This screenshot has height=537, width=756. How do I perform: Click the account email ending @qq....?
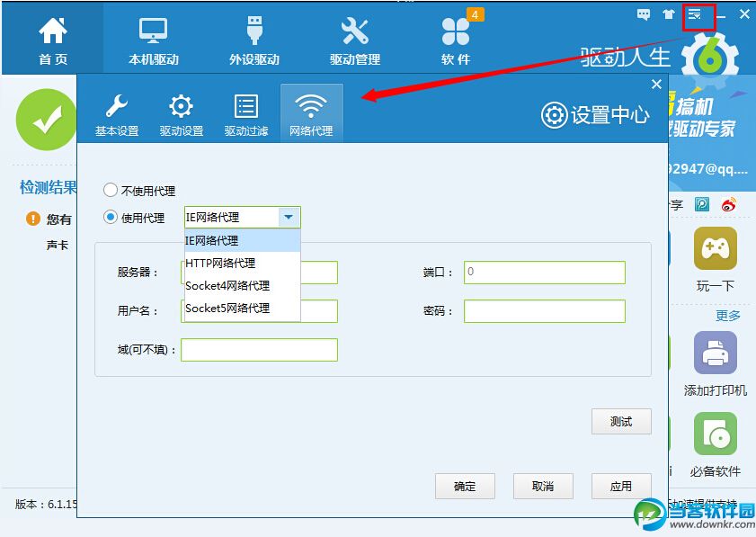pos(708,169)
